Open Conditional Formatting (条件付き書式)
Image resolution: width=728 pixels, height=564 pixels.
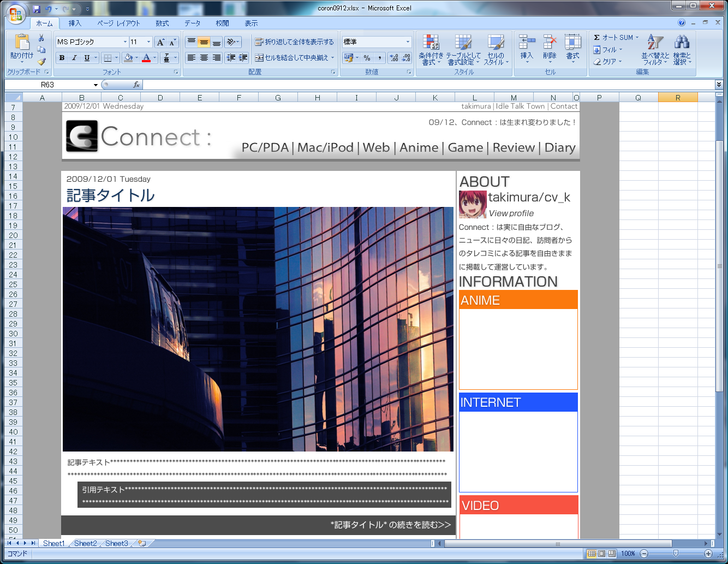point(431,50)
